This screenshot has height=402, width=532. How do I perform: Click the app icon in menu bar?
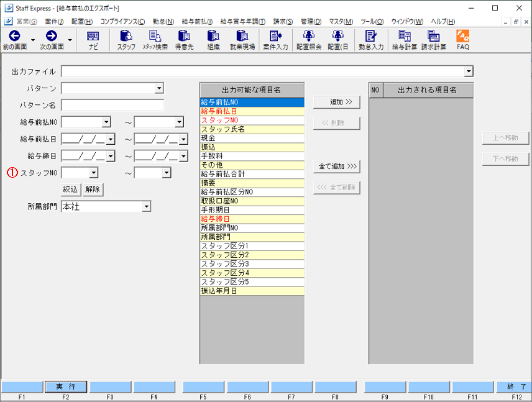pyautogui.click(x=9, y=21)
